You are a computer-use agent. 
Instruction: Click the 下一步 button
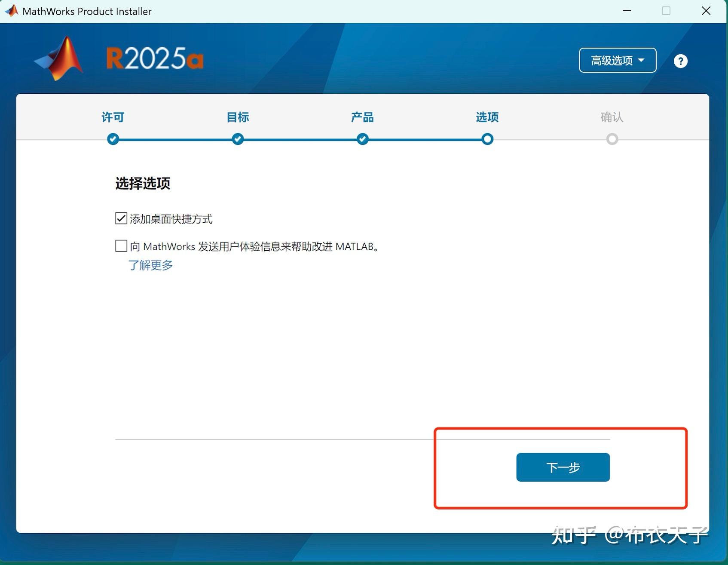click(563, 467)
